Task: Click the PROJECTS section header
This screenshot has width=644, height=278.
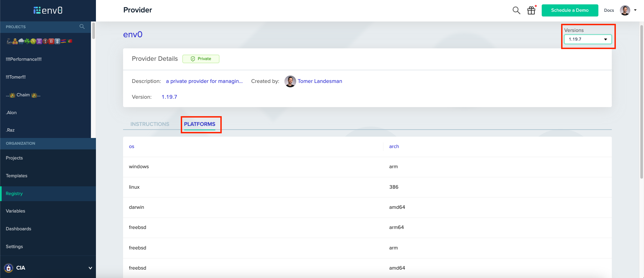Action: tap(16, 27)
